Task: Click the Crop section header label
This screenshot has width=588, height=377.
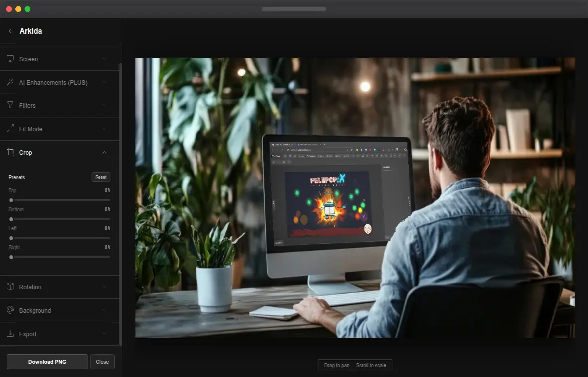Action: (x=25, y=153)
